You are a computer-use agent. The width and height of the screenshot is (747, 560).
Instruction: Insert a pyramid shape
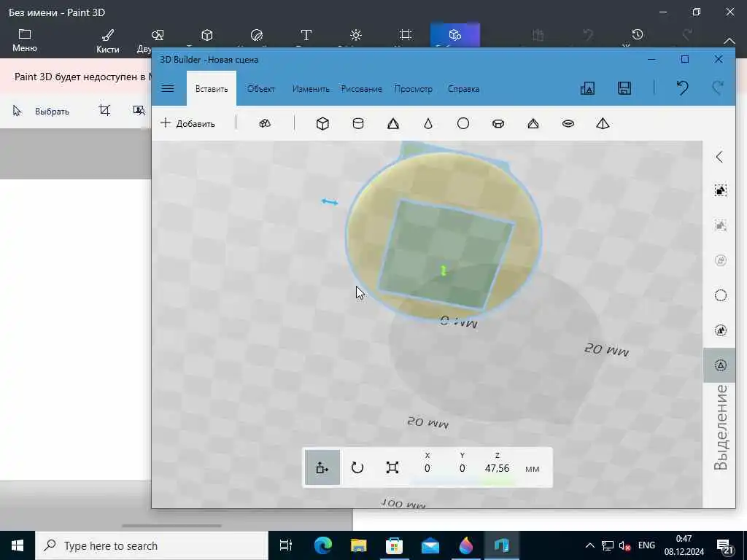click(393, 124)
